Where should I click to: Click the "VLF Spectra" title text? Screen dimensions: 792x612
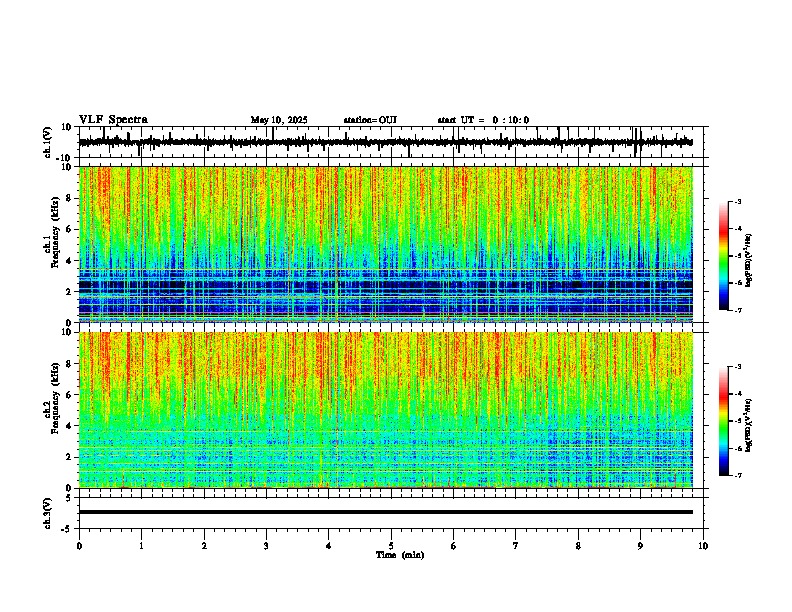click(113, 120)
